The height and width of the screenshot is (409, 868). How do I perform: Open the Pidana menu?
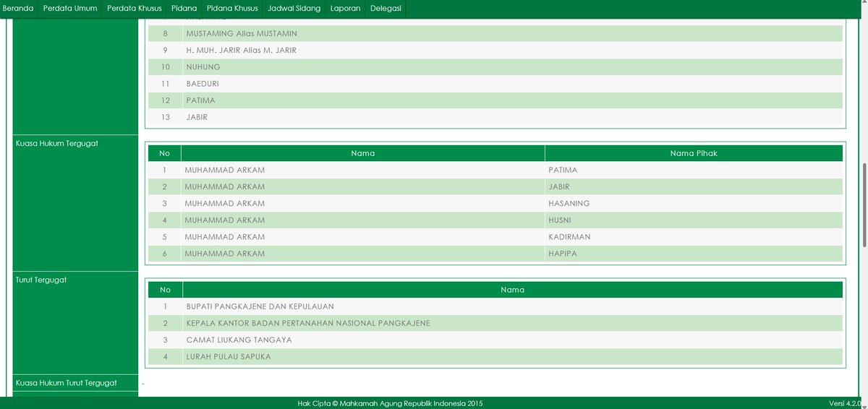[184, 9]
